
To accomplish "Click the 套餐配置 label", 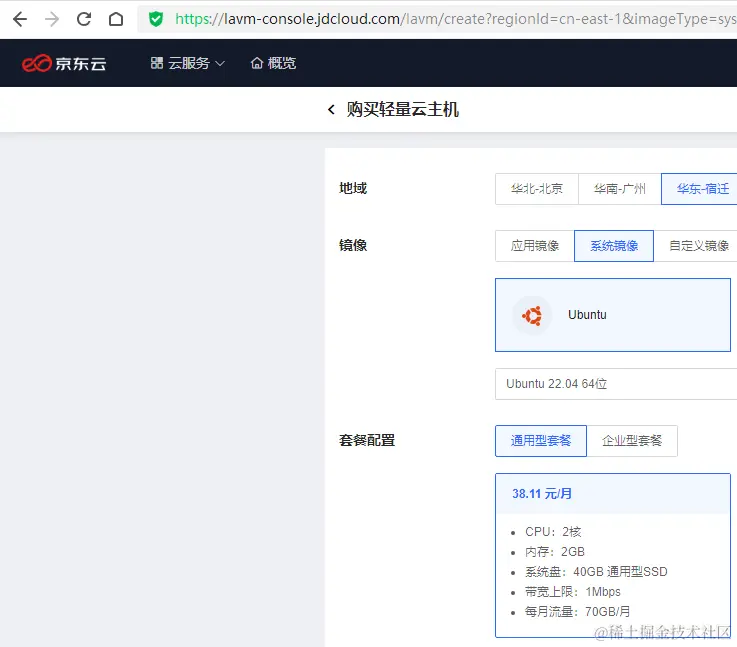I will tap(367, 440).
